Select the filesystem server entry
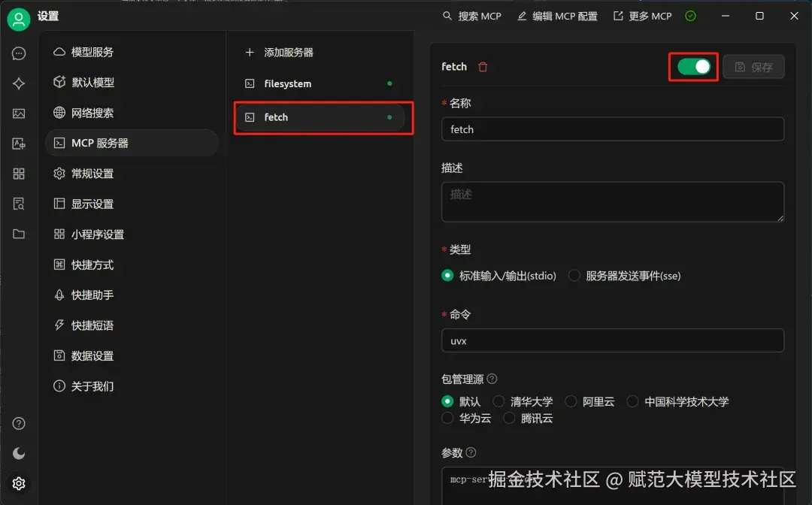Viewport: 812px width, 505px height. tap(288, 84)
